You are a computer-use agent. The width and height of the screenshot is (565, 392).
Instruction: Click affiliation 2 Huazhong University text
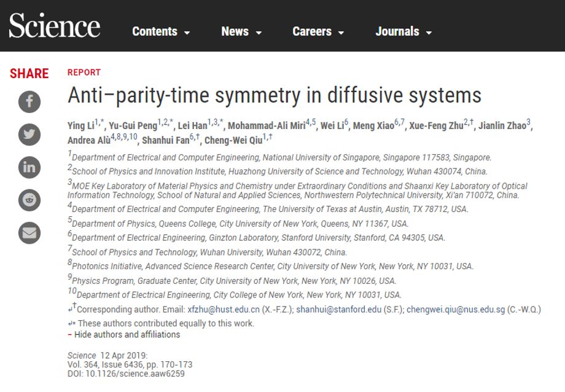tap(278, 171)
